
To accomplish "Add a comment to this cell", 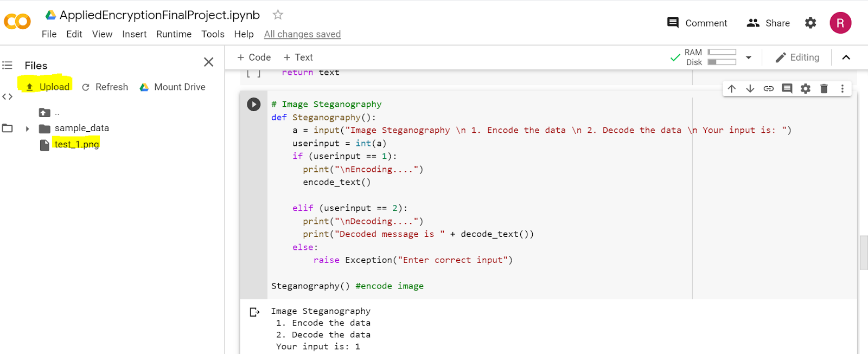I will pos(787,88).
